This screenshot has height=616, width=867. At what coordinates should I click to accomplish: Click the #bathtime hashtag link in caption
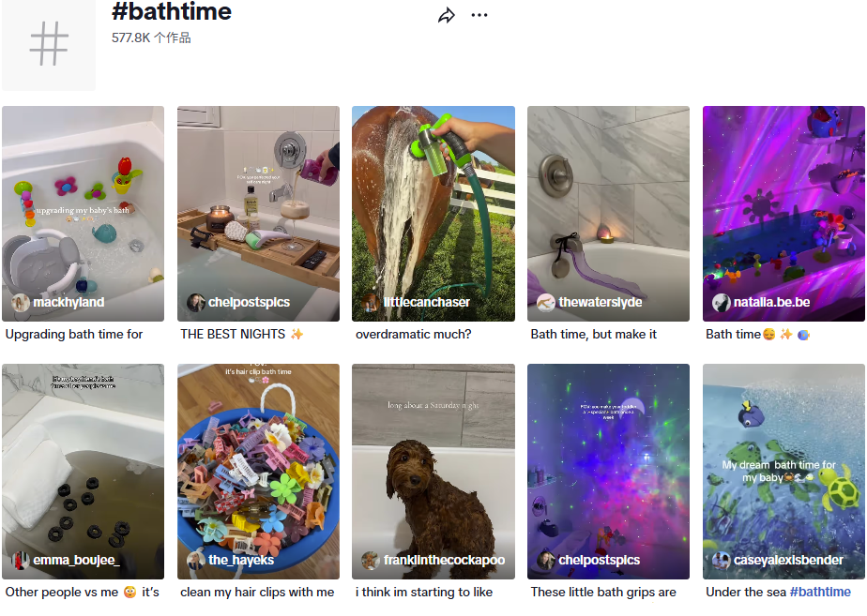click(820, 592)
